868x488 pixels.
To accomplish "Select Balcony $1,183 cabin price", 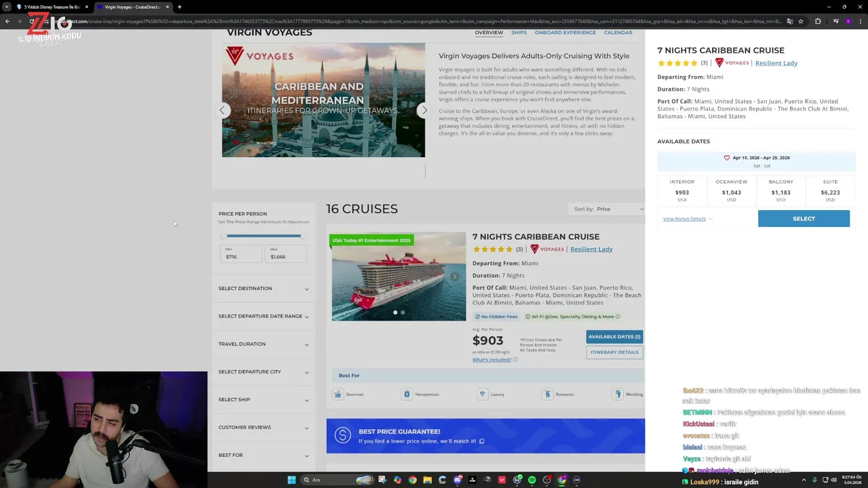I will 781,191.
